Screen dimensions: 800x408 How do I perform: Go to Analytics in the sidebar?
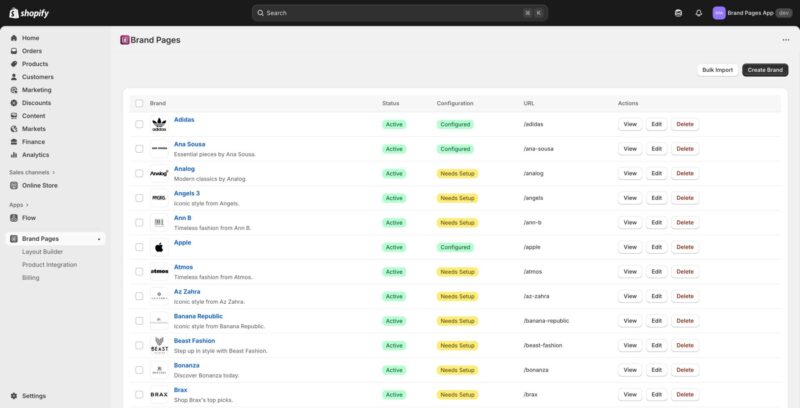(36, 155)
